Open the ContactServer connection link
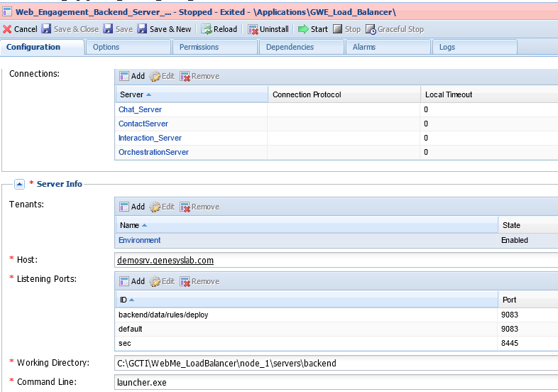This screenshot has width=558, height=392. coord(143,124)
